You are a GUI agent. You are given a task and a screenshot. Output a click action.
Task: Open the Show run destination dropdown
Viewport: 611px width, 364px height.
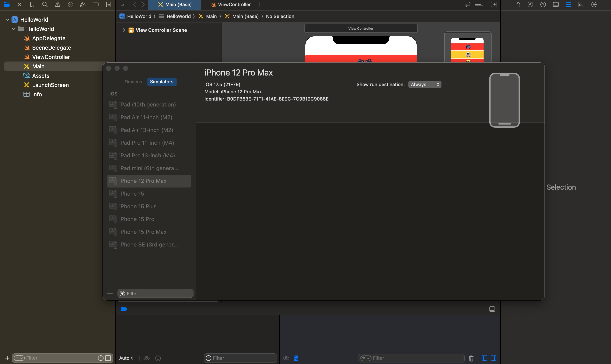[425, 84]
